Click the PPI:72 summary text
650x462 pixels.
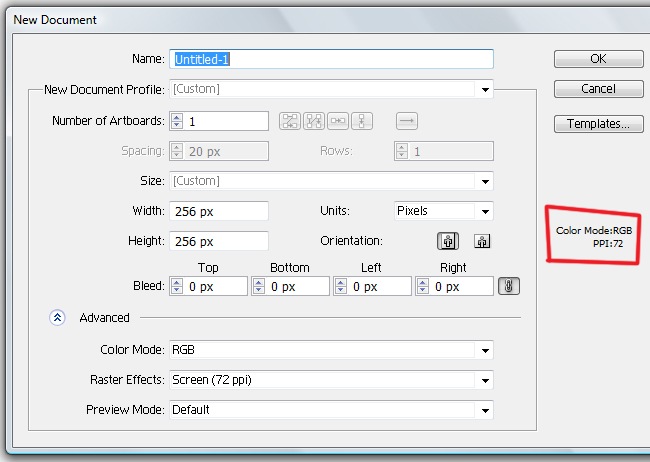coord(608,243)
